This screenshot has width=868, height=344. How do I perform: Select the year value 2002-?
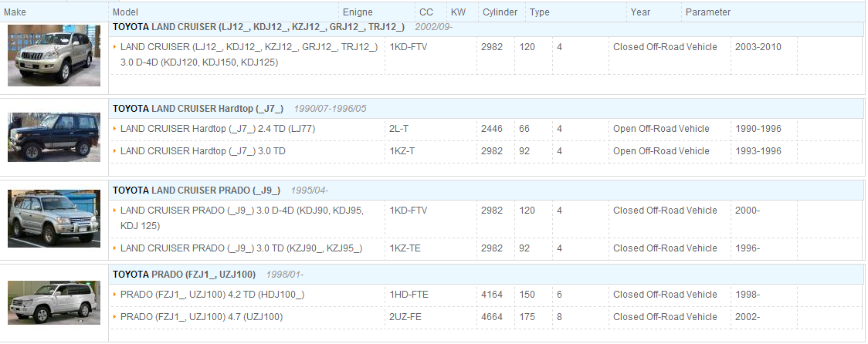(x=748, y=317)
